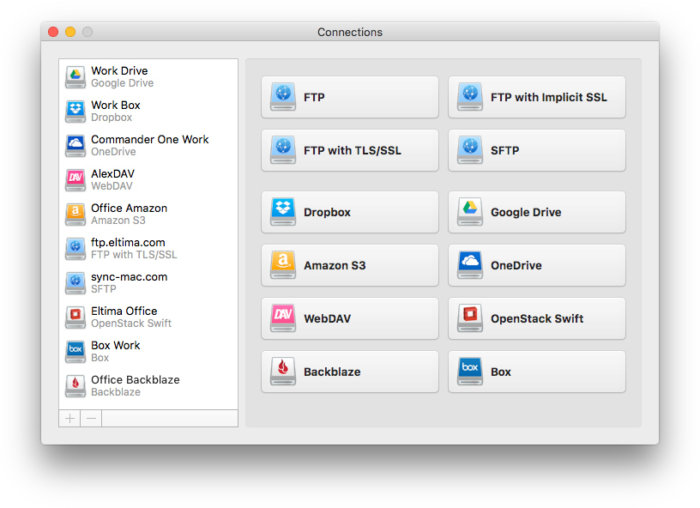Image resolution: width=700 pixels, height=508 pixels.
Task: Select the Amazon S3 connection button
Action: [350, 265]
